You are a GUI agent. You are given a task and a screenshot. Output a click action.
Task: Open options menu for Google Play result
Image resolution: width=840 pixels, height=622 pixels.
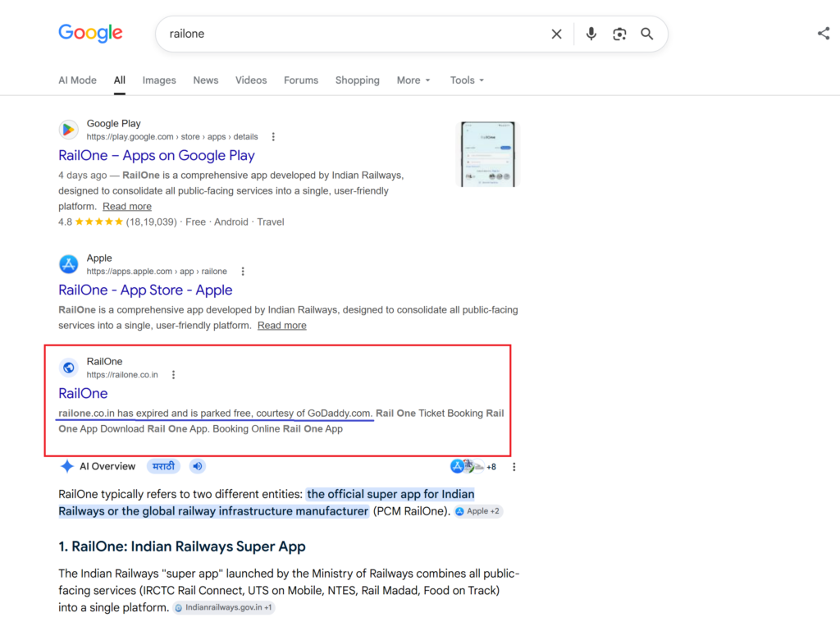(273, 136)
